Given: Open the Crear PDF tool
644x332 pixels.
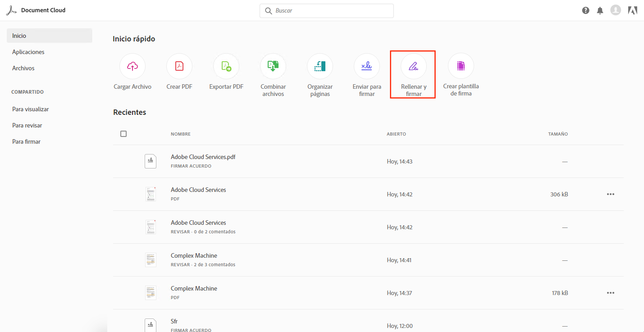Looking at the screenshot, I should [x=179, y=66].
